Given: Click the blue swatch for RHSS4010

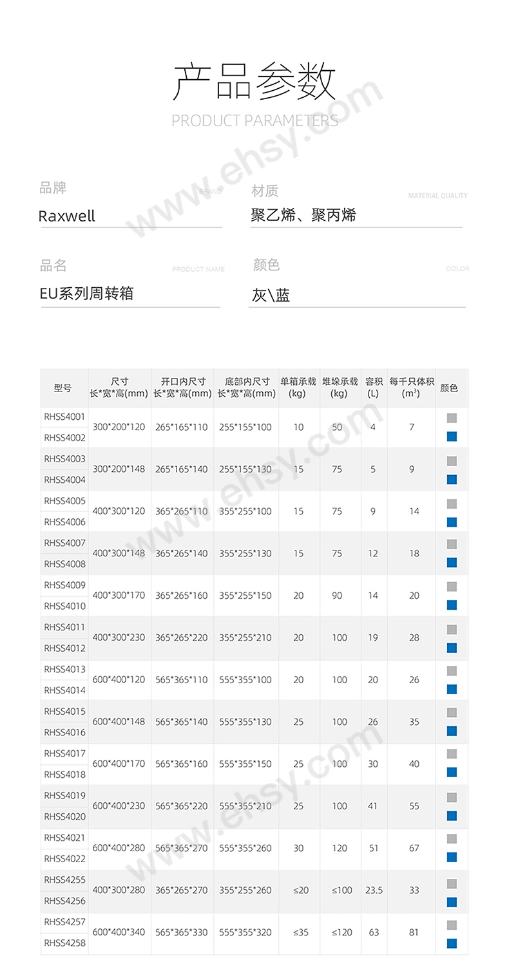Looking at the screenshot, I should click(x=452, y=605).
